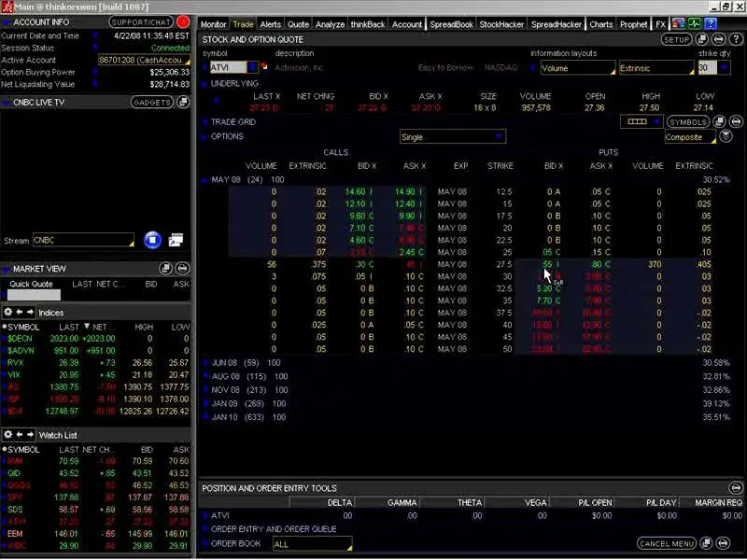Go to previous list in Indices panel

20,312
